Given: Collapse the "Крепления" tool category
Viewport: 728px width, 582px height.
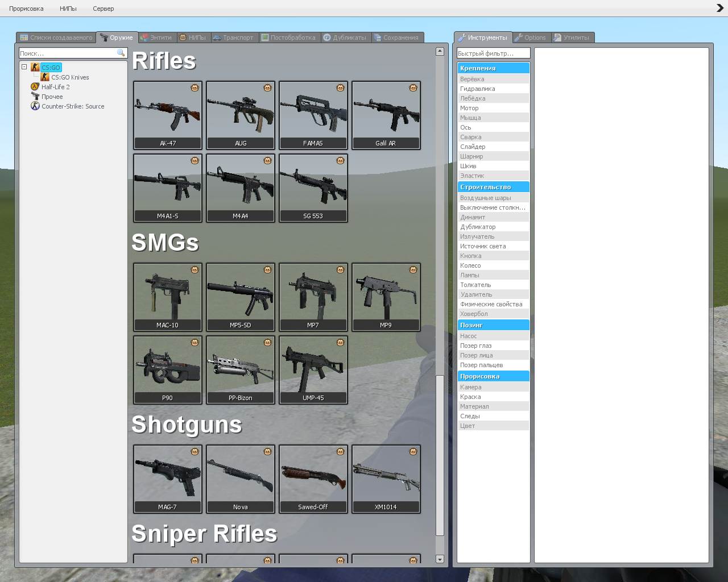Looking at the screenshot, I should 494,68.
